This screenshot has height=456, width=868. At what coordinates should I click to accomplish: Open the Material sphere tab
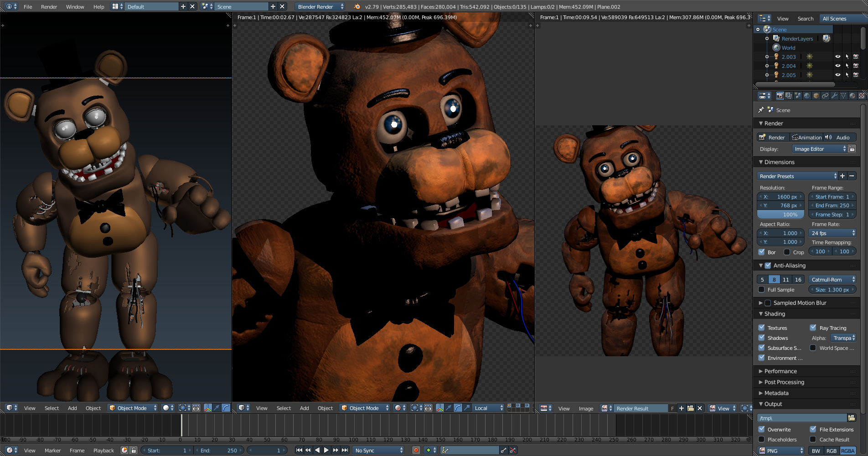[852, 96]
